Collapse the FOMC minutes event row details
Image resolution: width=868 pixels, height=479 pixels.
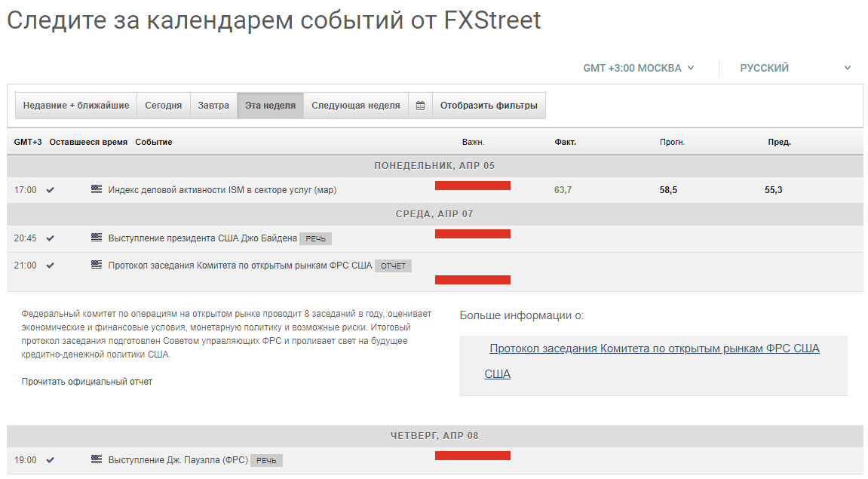pos(240,266)
